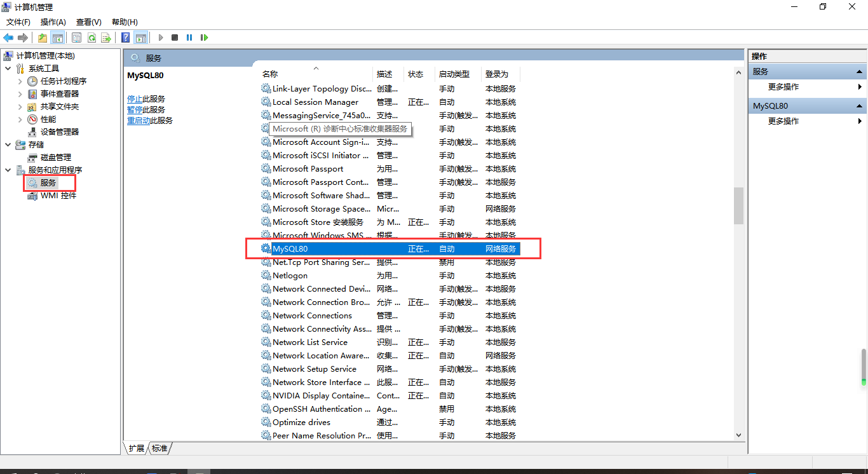Collapse the MySQL80 section in Actions pane
The image size is (868, 474).
pos(860,106)
